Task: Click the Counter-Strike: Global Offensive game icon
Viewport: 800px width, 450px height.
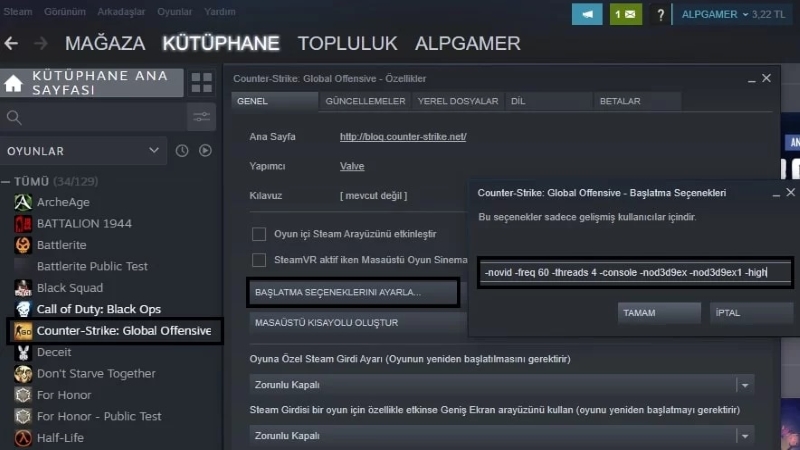Action: coord(23,331)
